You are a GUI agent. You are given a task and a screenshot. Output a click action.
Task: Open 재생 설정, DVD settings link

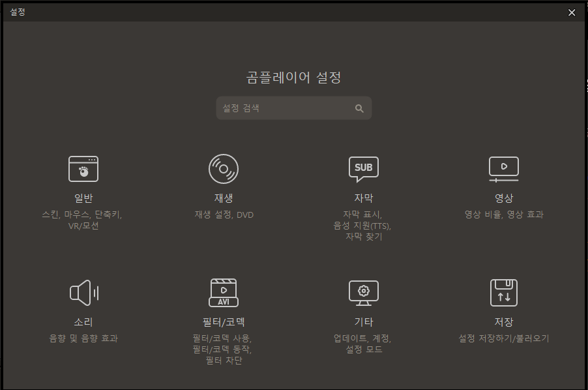224,214
